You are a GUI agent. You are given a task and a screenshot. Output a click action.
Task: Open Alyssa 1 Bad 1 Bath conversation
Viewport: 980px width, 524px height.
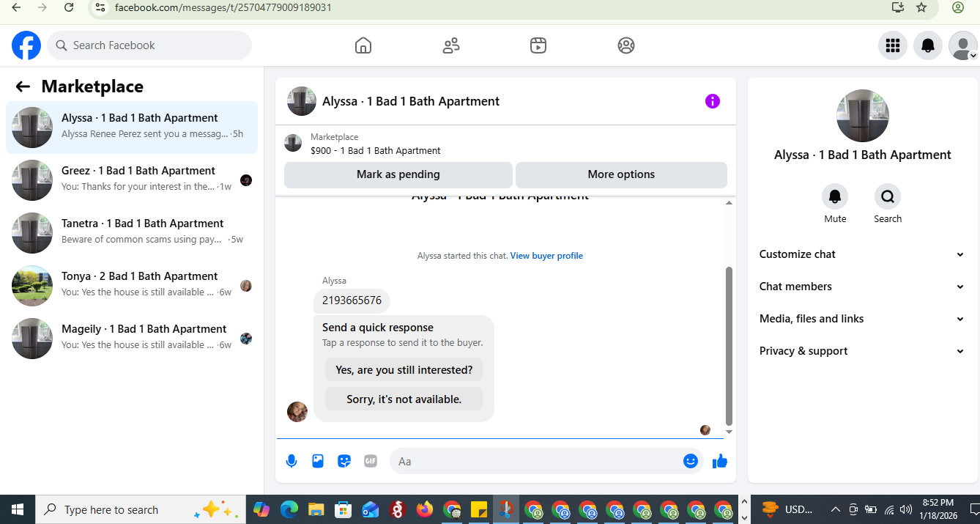[132, 128]
